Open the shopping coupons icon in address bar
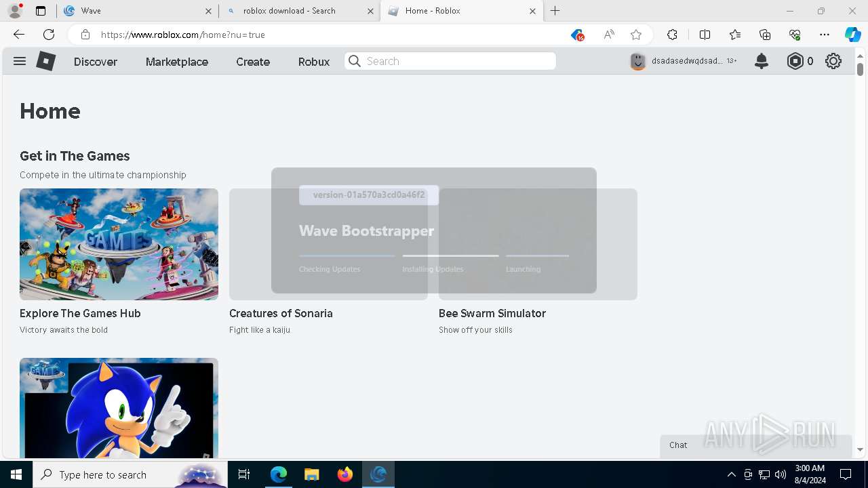The width and height of the screenshot is (868, 488). pos(577,35)
